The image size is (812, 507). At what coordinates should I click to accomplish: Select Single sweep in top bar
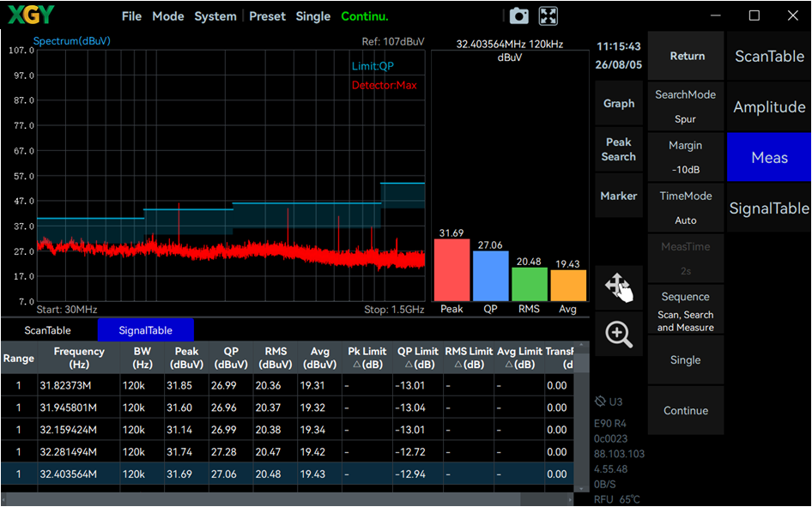point(312,16)
